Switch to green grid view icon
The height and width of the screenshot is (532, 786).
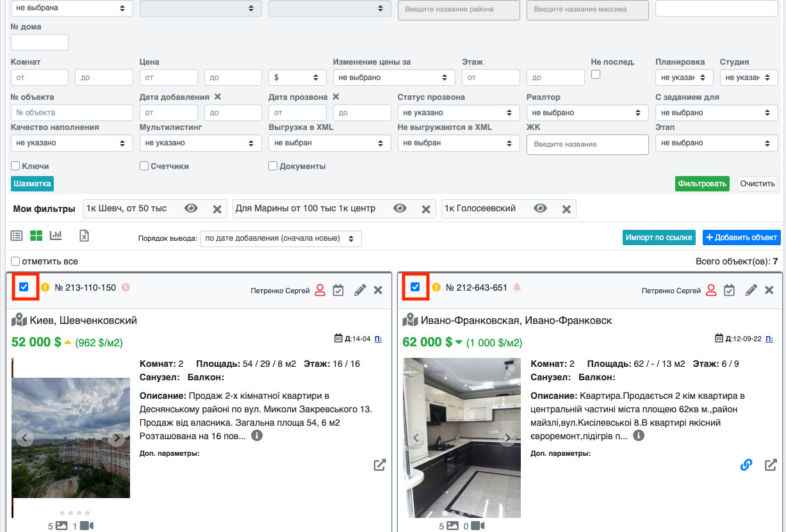(37, 236)
